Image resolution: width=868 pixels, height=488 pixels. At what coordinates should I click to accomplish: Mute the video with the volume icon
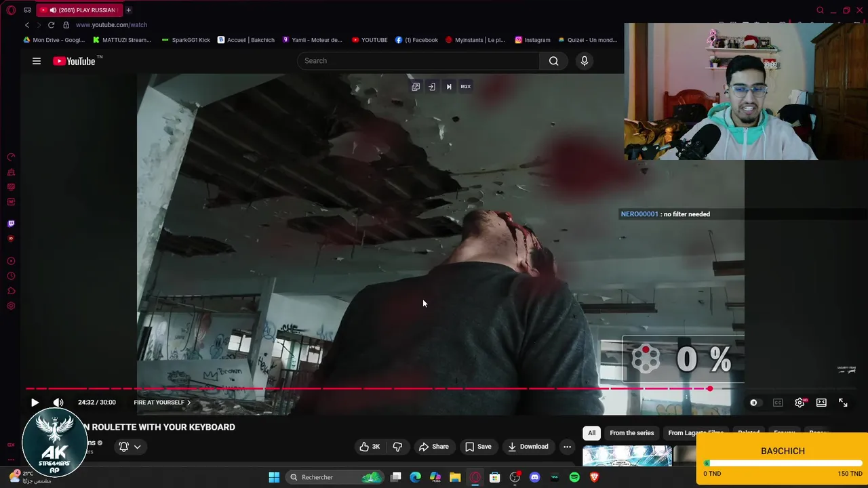(58, 403)
